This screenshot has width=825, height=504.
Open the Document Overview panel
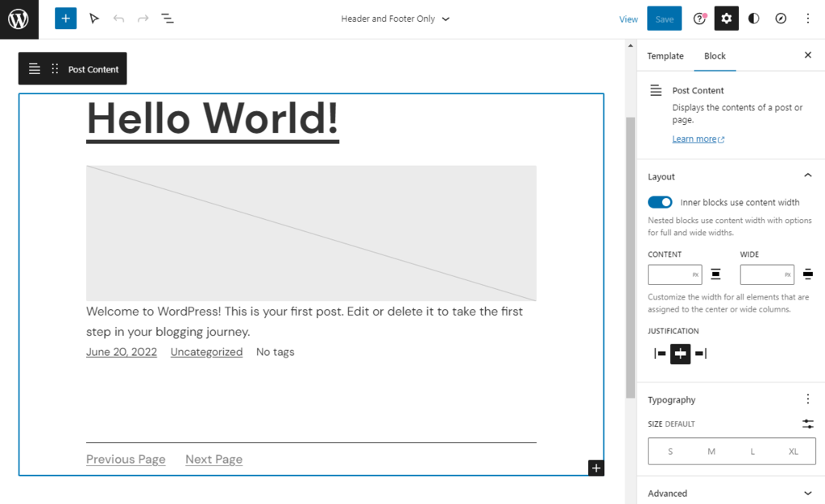click(x=168, y=18)
